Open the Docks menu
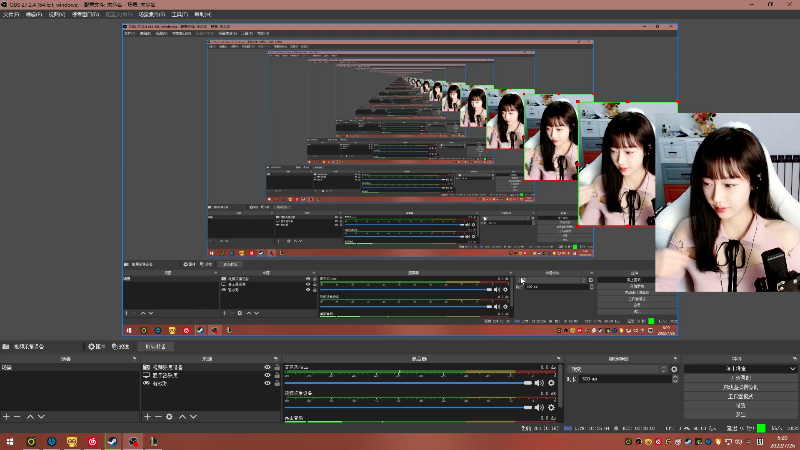Viewport: 800px width, 450px height. [86, 14]
